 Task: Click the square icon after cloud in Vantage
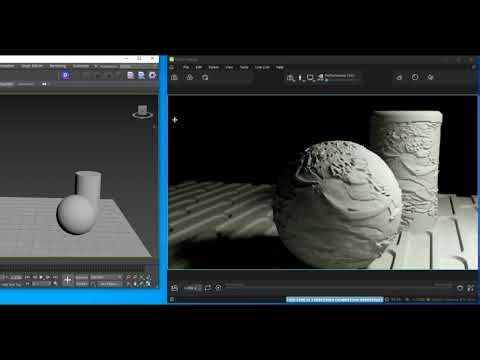point(205,77)
